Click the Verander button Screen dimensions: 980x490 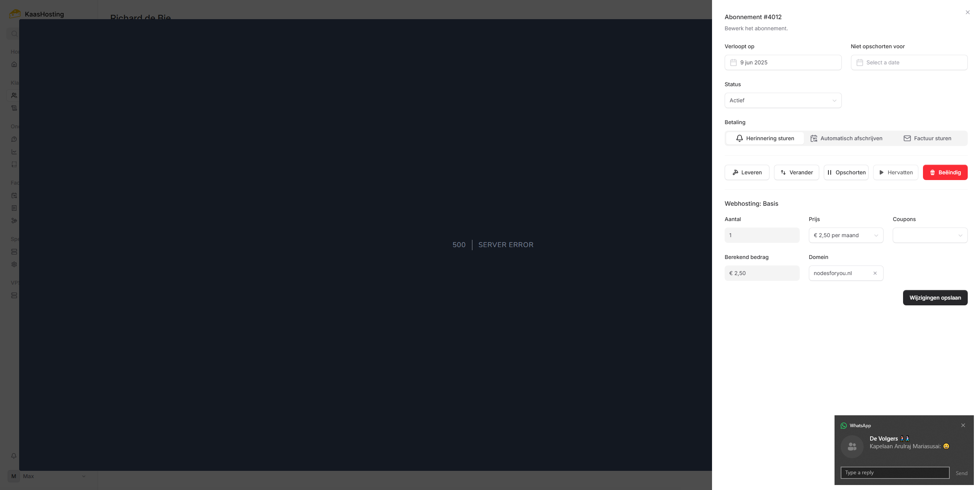pyautogui.click(x=796, y=172)
